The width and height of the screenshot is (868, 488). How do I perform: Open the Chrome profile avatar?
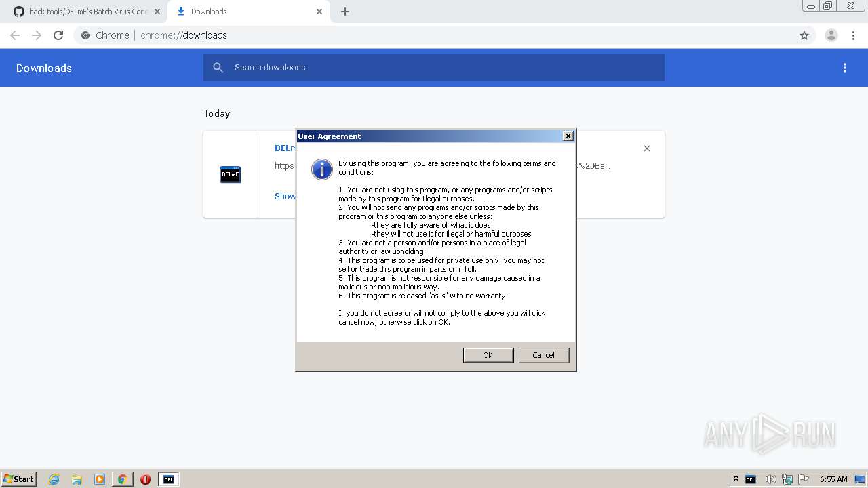pyautogui.click(x=831, y=35)
